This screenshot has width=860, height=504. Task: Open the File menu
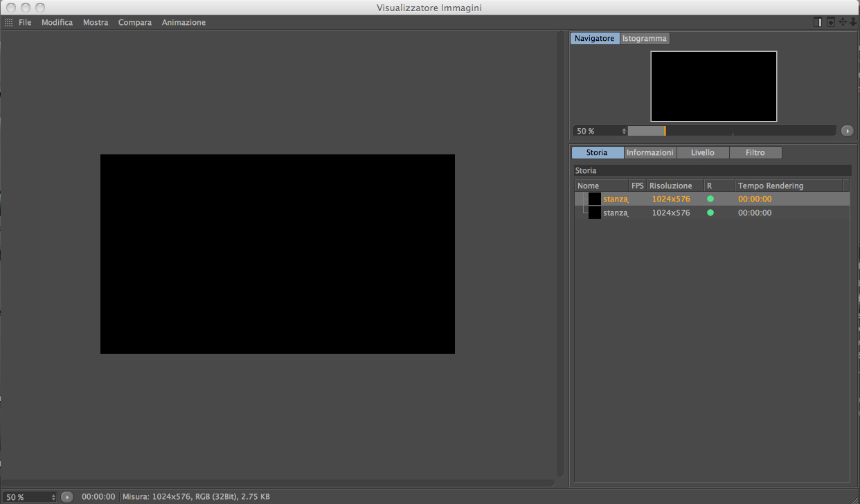point(25,22)
